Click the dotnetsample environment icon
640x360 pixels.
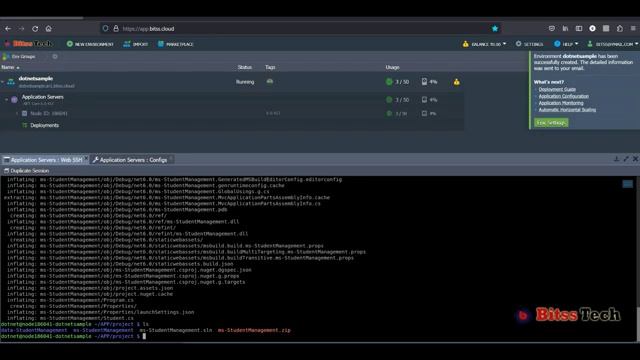point(11,82)
